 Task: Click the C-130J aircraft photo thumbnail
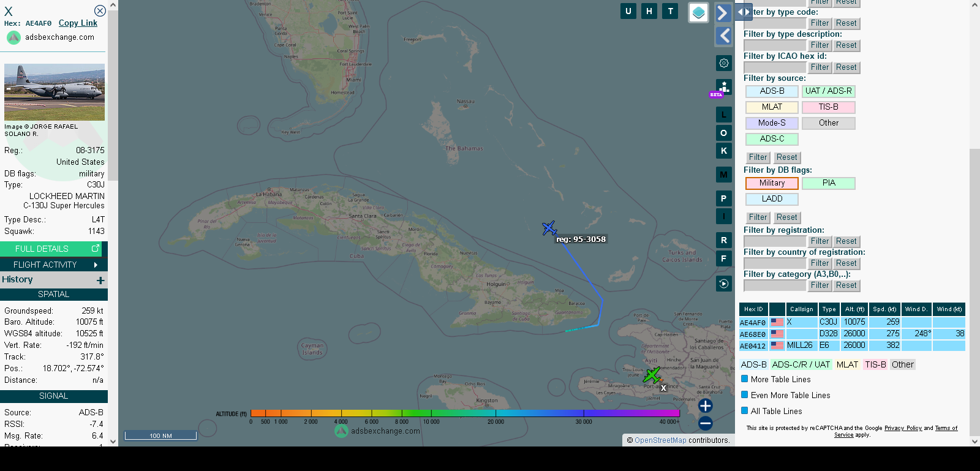click(x=55, y=92)
